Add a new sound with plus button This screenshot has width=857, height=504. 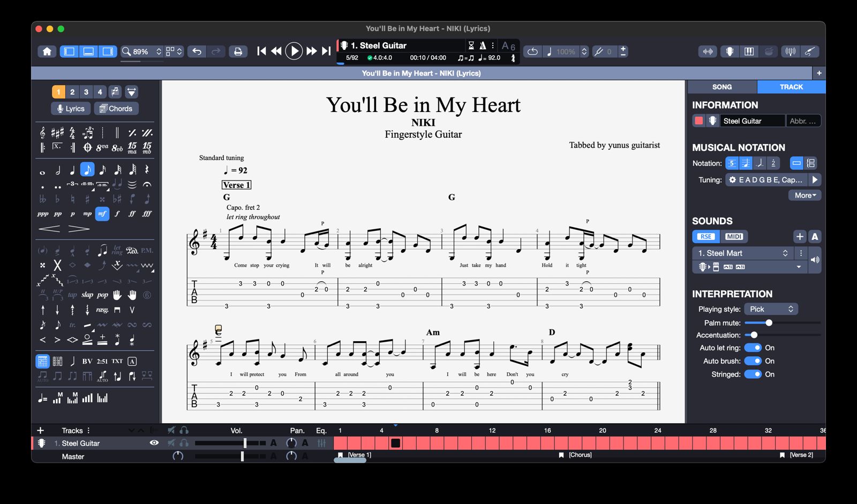[800, 237]
